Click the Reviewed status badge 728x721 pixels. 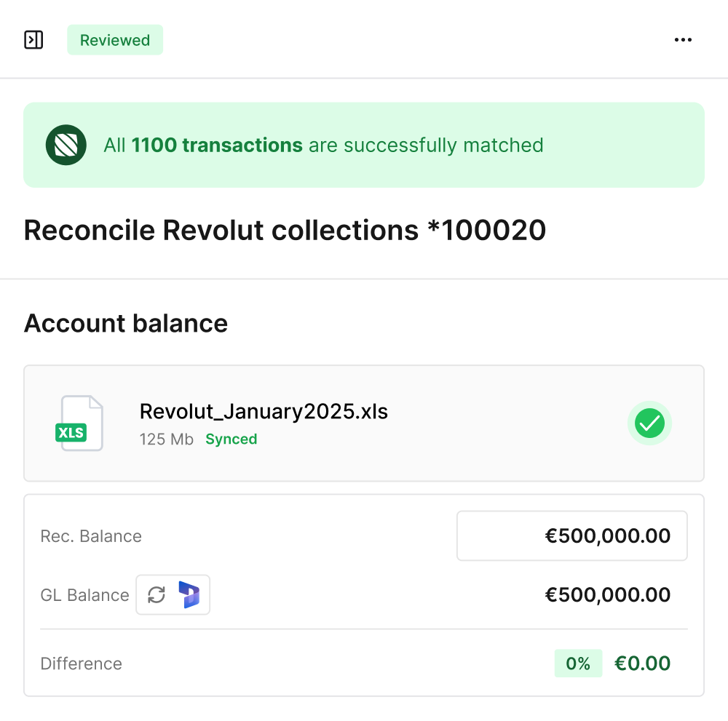point(115,40)
